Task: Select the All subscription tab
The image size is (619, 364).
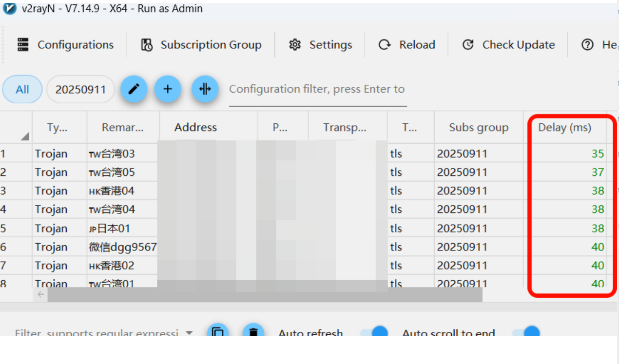Action: pyautogui.click(x=22, y=90)
